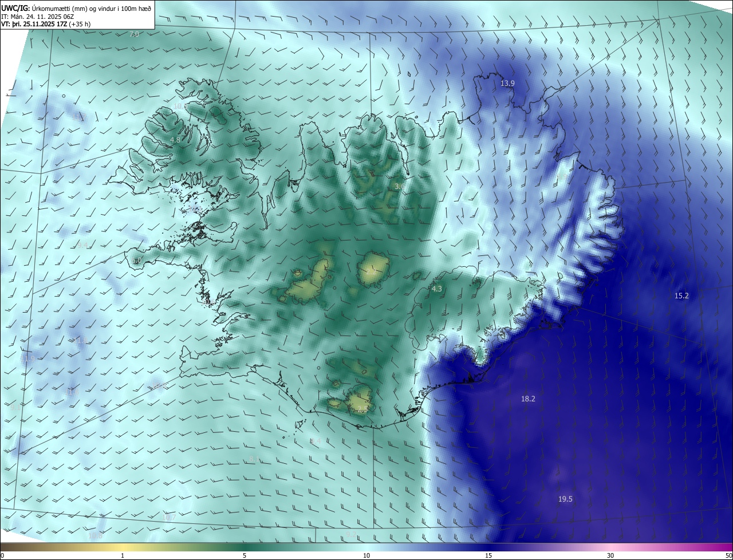
Task: Click the 'IT: Mán. 24. 11. 2025 06Z' line
Action: [x=38, y=17]
